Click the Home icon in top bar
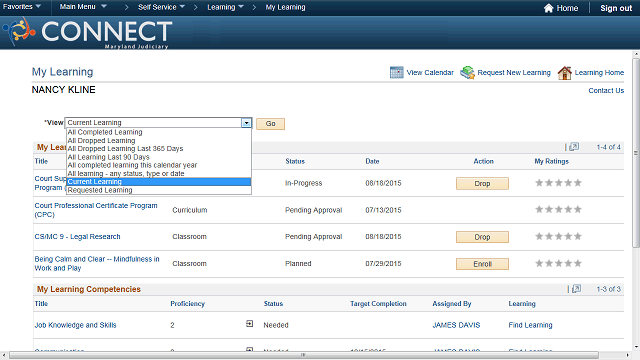 click(x=549, y=8)
